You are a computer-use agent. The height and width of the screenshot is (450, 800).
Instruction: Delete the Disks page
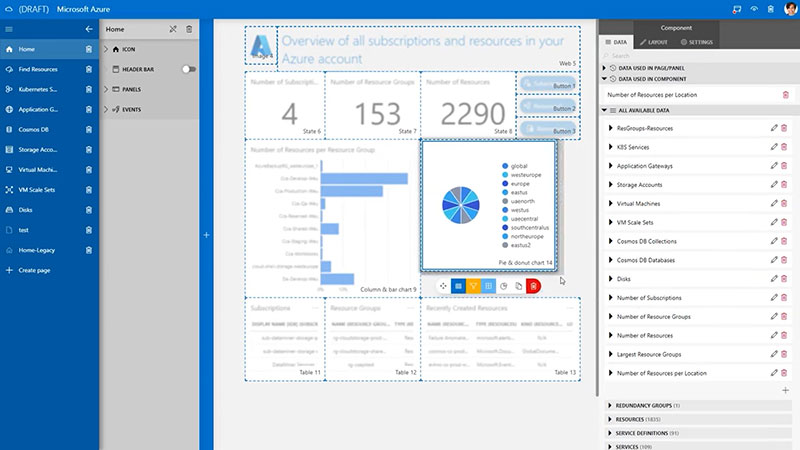point(89,210)
